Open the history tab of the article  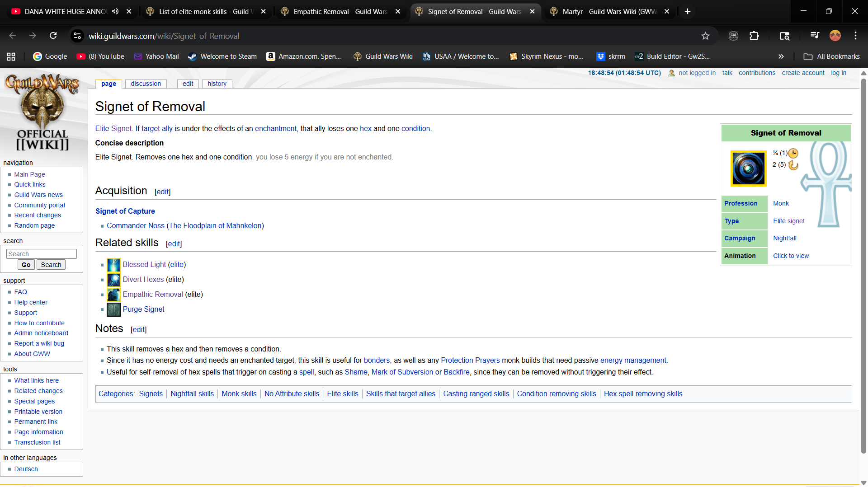pos(217,84)
